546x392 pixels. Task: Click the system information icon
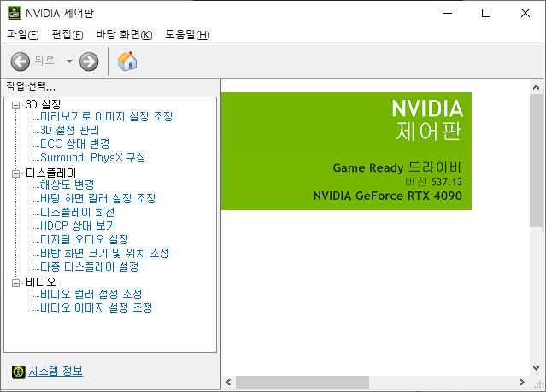coord(18,372)
